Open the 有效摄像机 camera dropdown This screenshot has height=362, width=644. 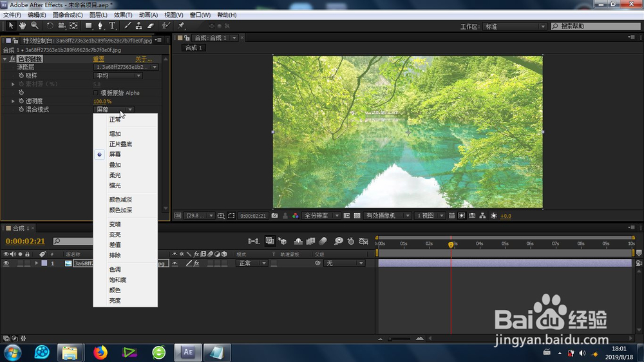(387, 216)
